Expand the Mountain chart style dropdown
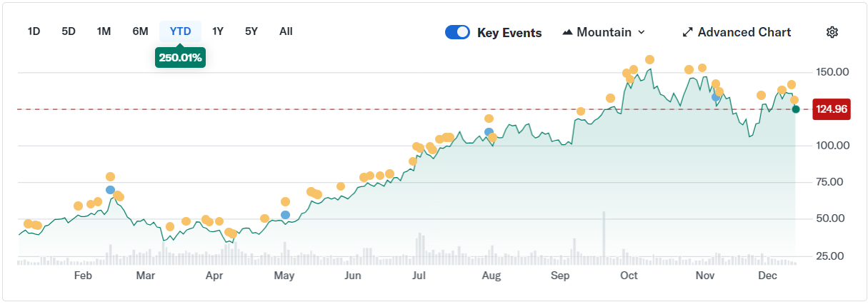Screen dimensions: 868x307 tap(641, 32)
